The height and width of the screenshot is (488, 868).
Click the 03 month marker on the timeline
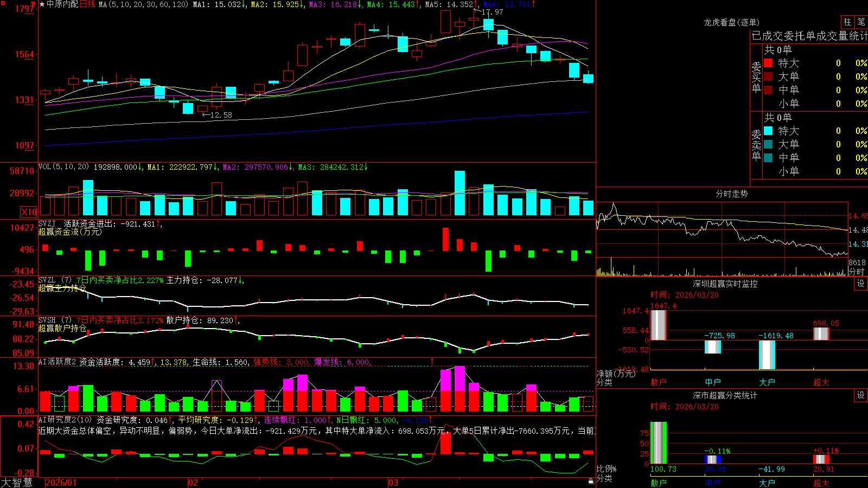(x=393, y=483)
